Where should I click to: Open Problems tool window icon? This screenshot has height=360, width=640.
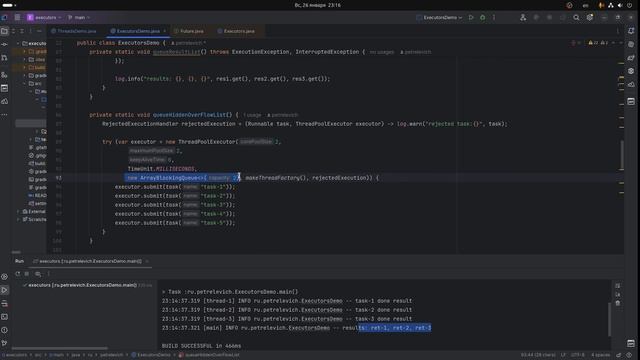click(4, 330)
